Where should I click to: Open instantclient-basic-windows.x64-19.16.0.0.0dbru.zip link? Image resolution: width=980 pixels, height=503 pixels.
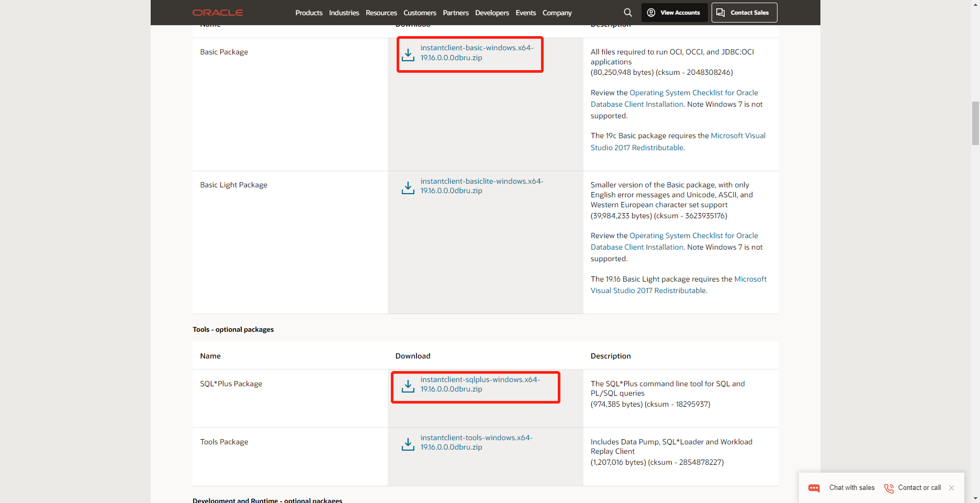coord(476,52)
